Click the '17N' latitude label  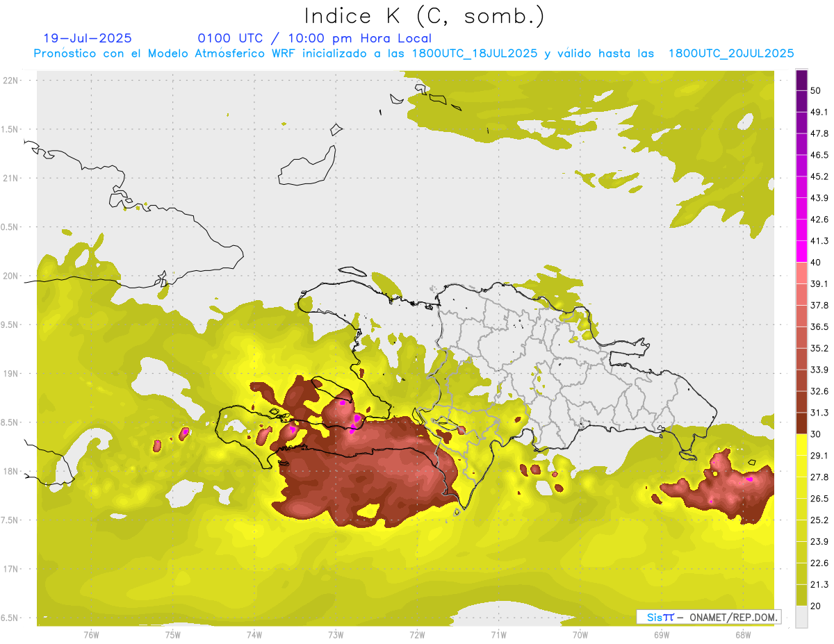click(12, 569)
